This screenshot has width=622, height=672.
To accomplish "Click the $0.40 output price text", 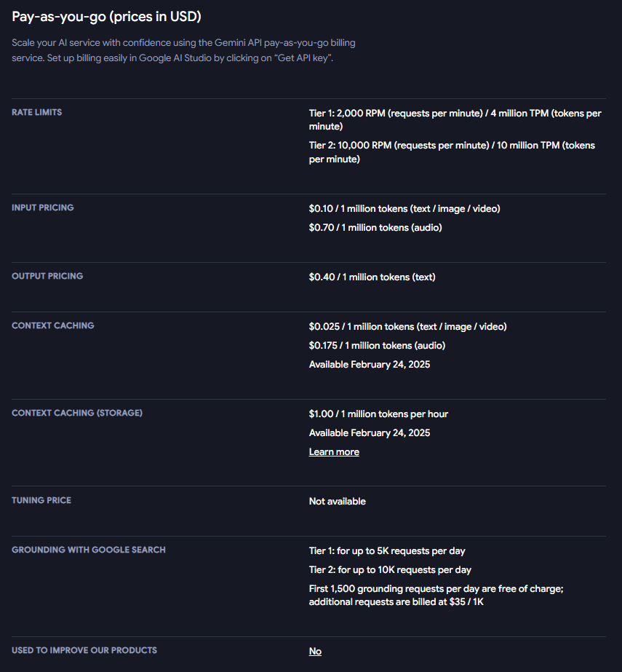I will (x=372, y=277).
